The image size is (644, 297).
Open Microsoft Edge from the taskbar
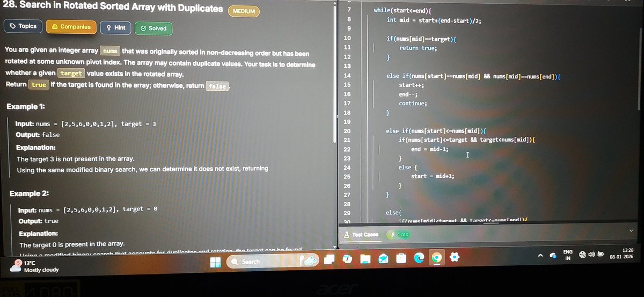(x=419, y=259)
